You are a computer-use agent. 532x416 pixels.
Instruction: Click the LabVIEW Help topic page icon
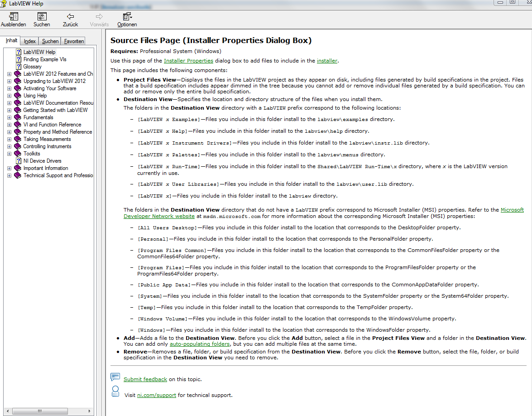click(19, 52)
